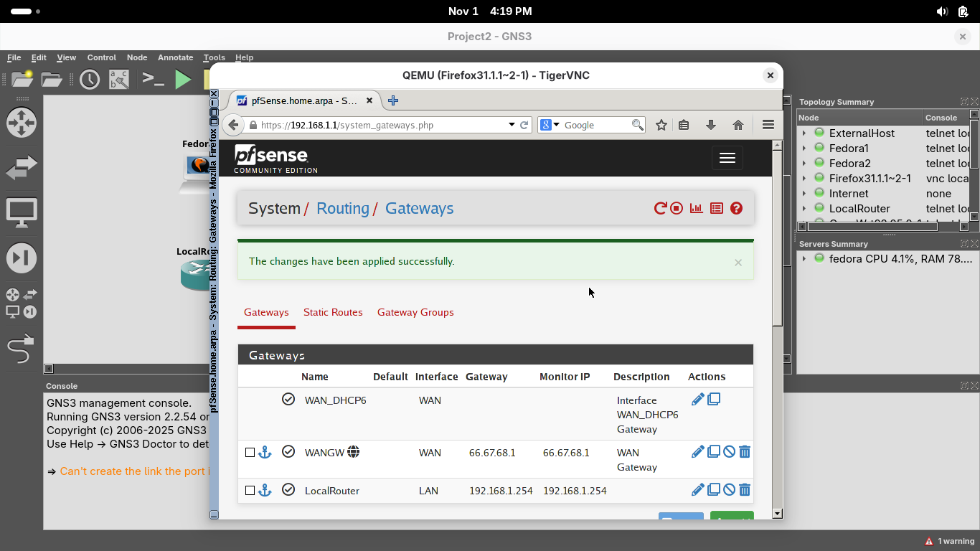Switch to the Static Routes tab
Viewport: 980px width, 551px height.
[333, 312]
